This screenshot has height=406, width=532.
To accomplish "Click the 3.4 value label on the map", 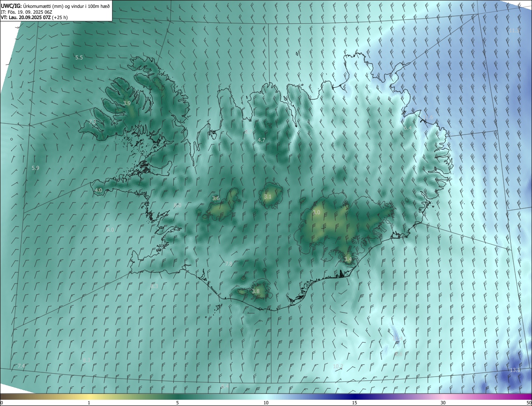I will coord(348,259).
